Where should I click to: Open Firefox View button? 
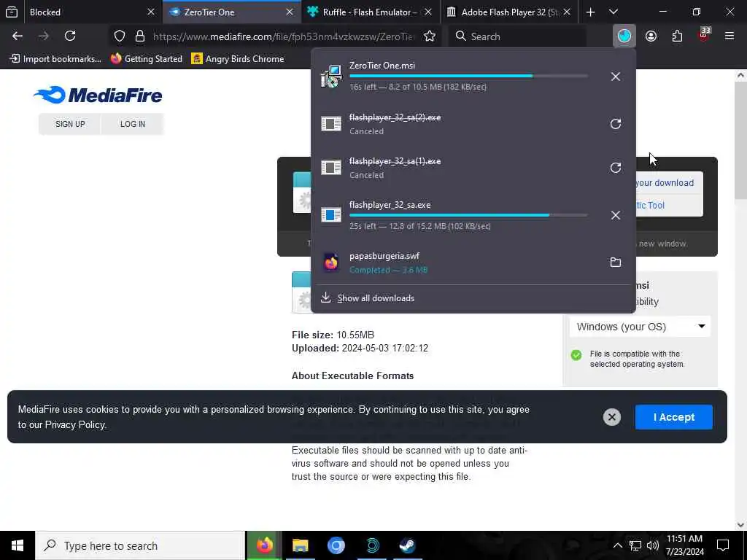click(12, 12)
